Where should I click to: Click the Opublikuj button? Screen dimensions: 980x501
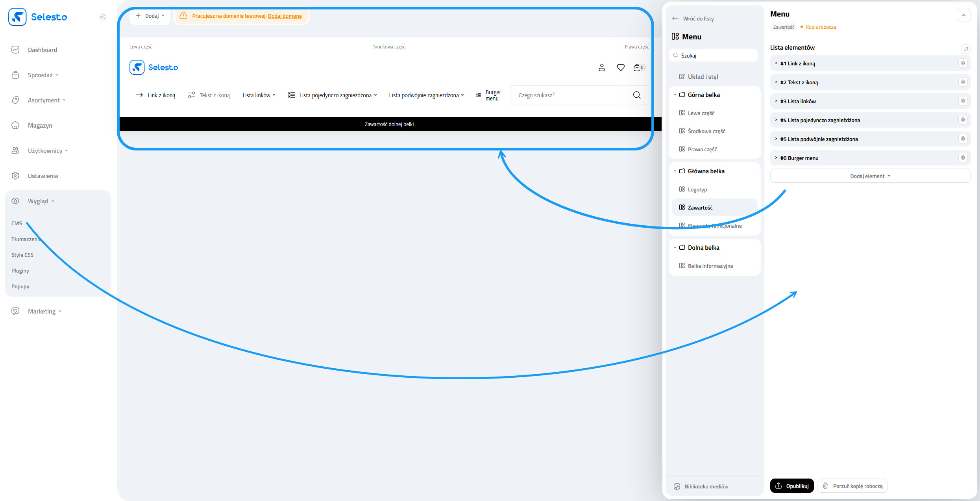pos(792,486)
